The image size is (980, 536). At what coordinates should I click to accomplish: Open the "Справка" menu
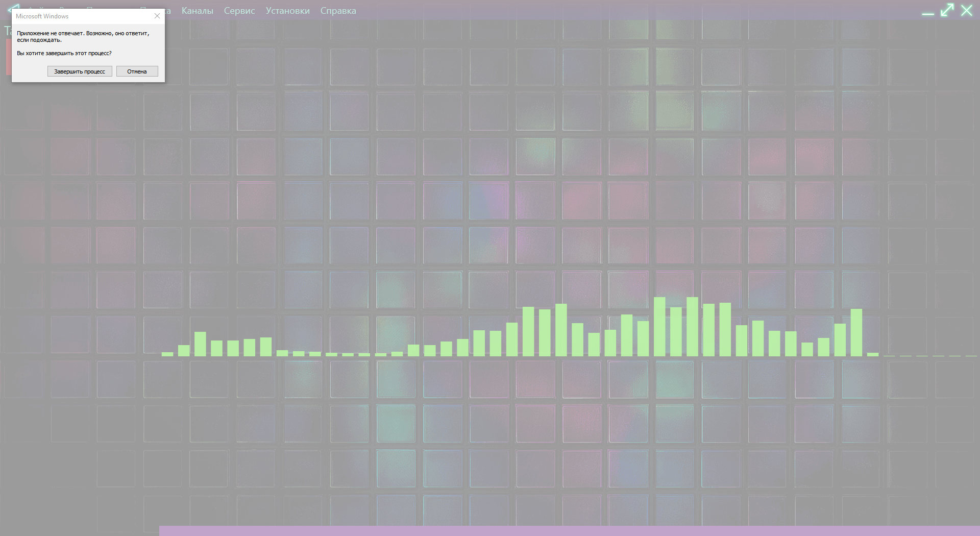tap(338, 11)
